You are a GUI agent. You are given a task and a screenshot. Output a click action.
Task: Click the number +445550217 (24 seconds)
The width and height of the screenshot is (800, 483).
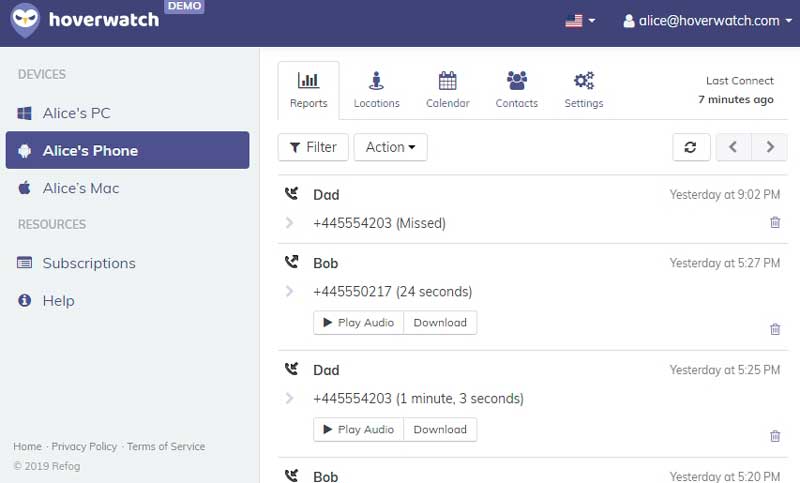pyautogui.click(x=392, y=292)
